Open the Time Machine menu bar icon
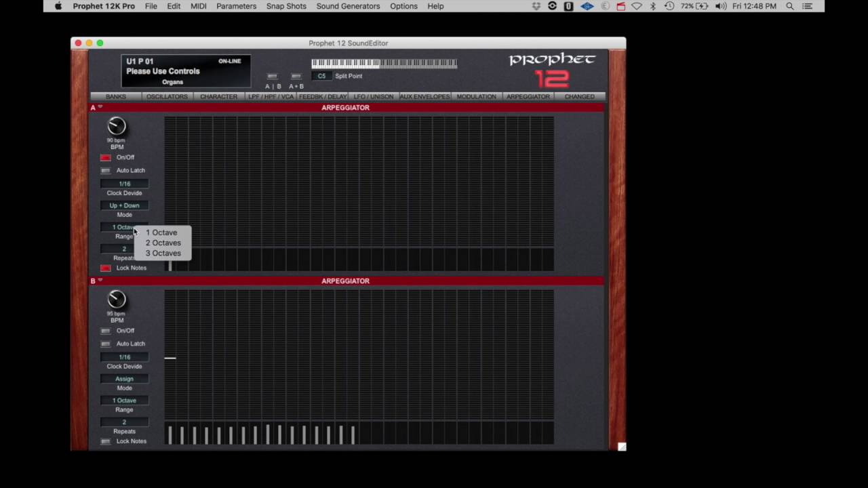The image size is (868, 488). 669,6
